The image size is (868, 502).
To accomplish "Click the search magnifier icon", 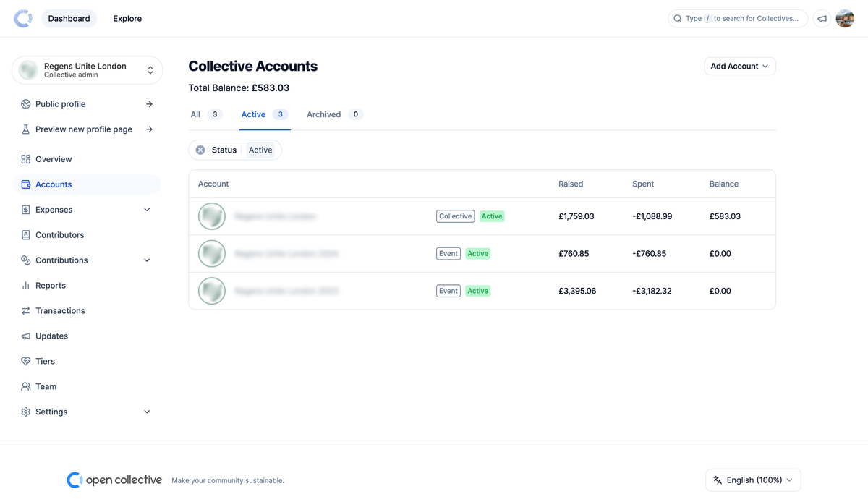I will 678,19.
